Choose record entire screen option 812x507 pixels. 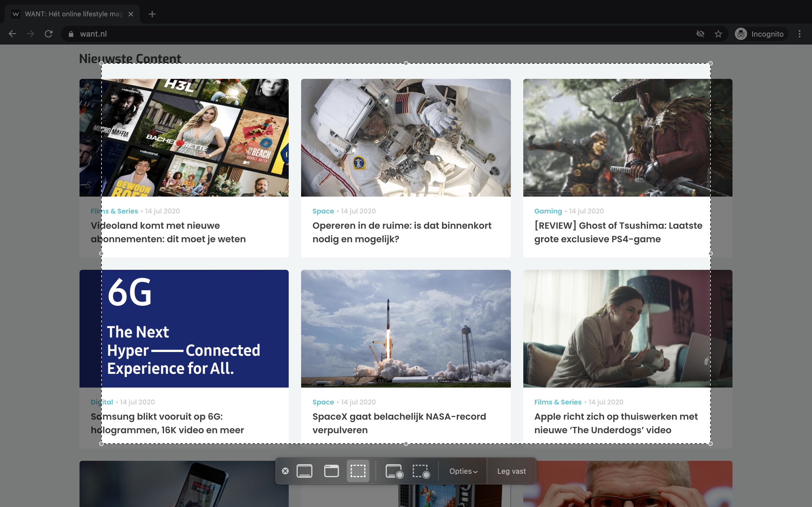(394, 471)
